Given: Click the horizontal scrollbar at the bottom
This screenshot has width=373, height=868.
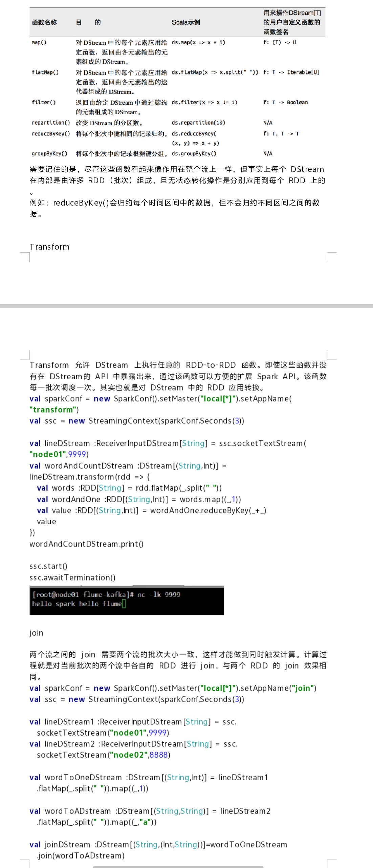Looking at the screenshot, I should pyautogui.click(x=178, y=867).
